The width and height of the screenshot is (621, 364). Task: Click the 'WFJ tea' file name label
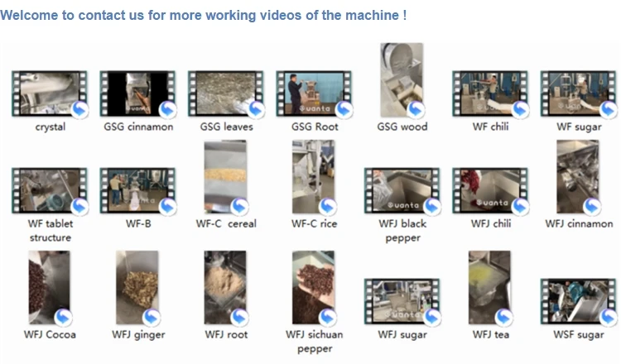coord(491,334)
